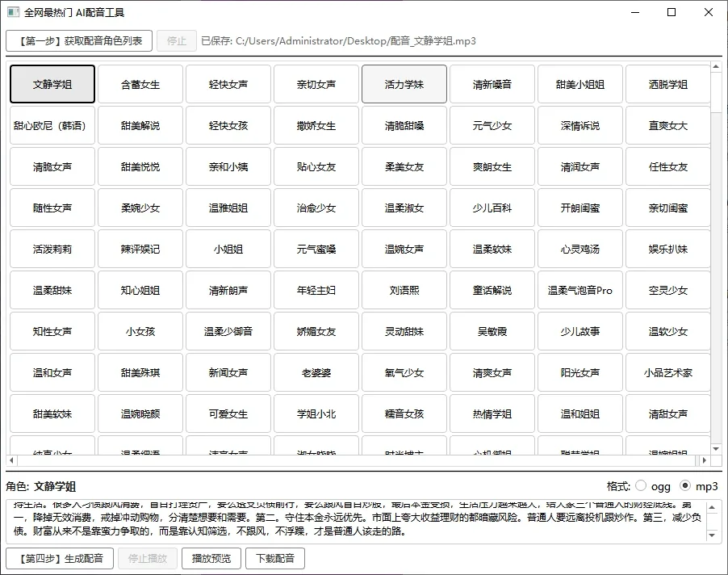The height and width of the screenshot is (575, 728).
Task: Choose the 清甜女声 voice role
Action: [667, 413]
